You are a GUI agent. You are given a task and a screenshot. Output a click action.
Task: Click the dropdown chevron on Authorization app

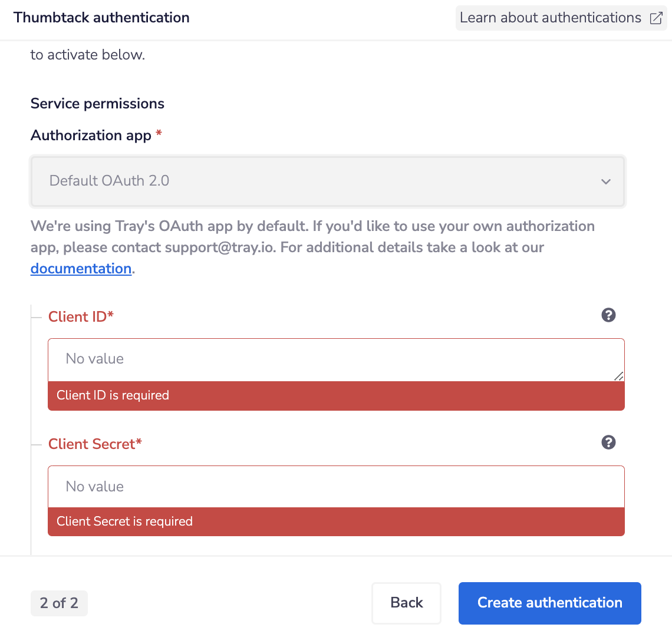pyautogui.click(x=606, y=181)
